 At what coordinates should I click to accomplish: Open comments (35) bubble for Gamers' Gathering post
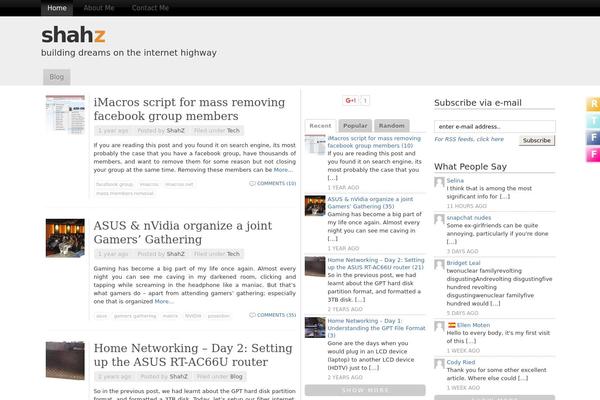point(272,315)
